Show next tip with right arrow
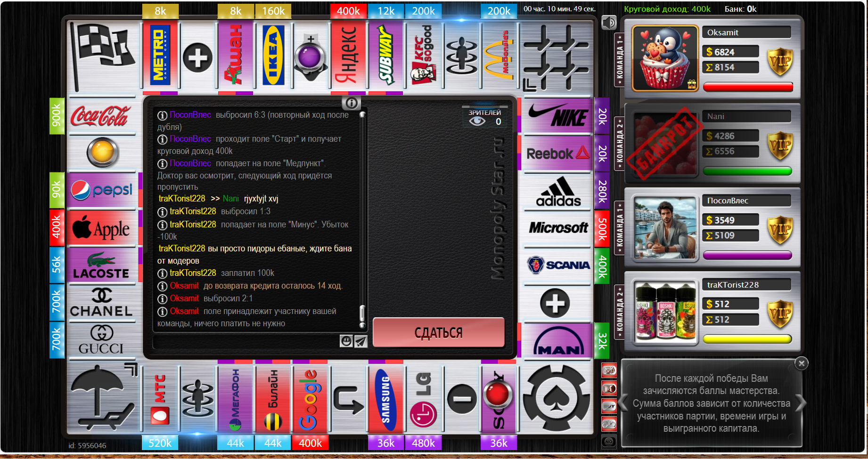Viewport: 868px width, 459px height. click(801, 403)
